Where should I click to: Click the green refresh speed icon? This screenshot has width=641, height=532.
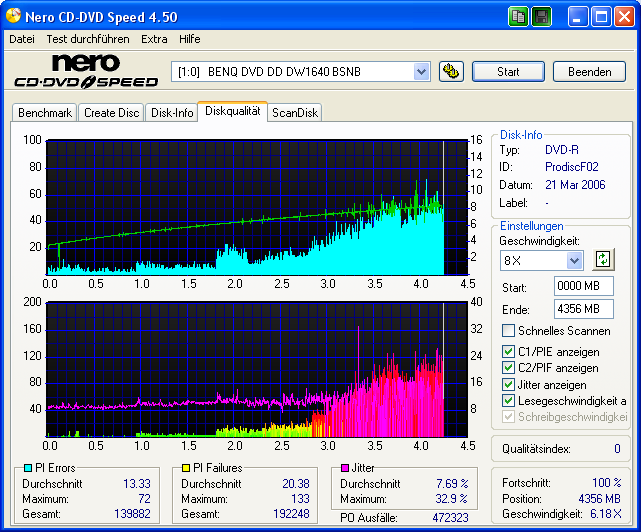602,260
